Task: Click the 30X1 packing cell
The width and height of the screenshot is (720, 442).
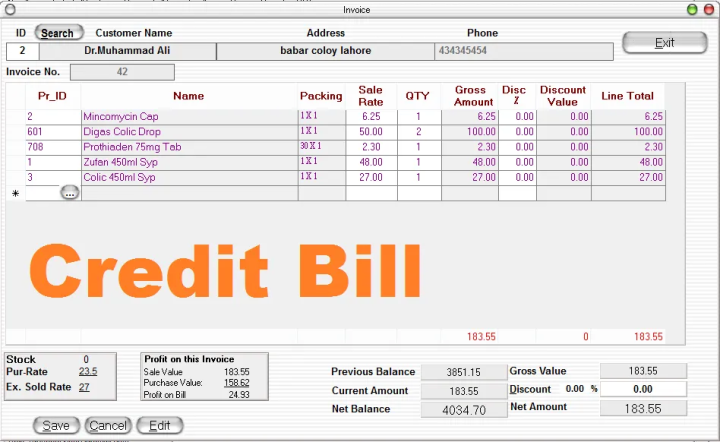Action: click(x=322, y=147)
